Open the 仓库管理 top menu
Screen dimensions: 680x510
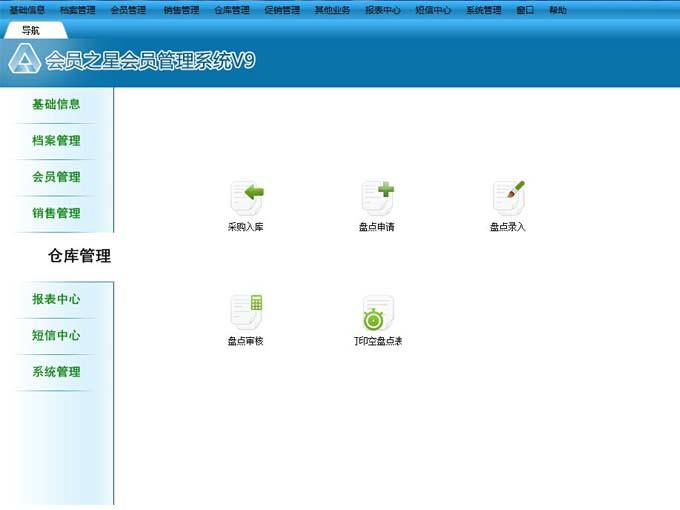click(x=232, y=10)
